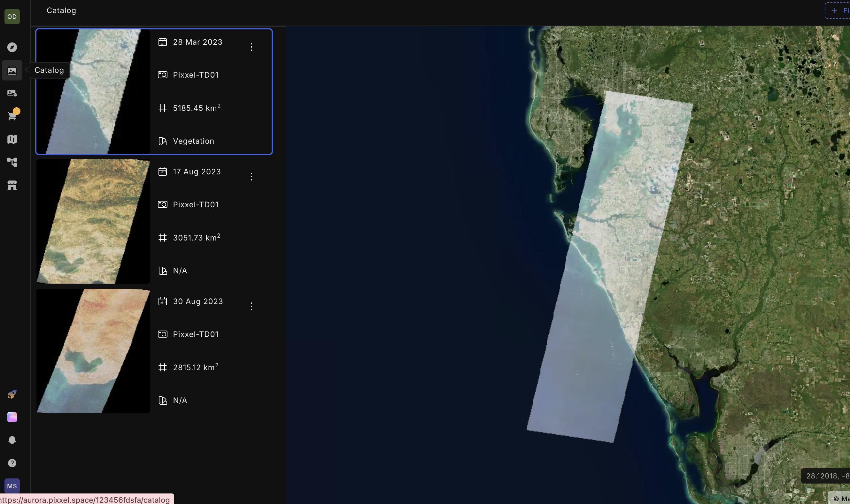Open options menu for 28 Mar 2023 image

point(251,47)
